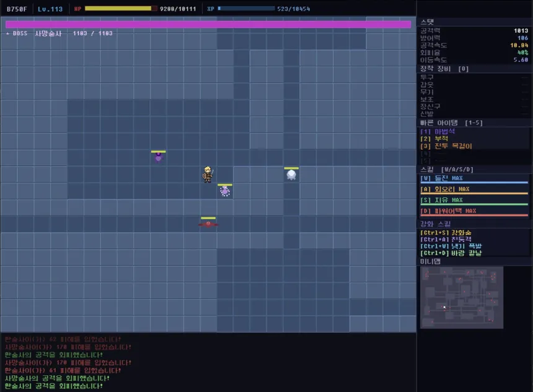This screenshot has width=533, height=392.
Task: Click the 빠른 아이템 [1-5] header
Action: click(x=451, y=123)
